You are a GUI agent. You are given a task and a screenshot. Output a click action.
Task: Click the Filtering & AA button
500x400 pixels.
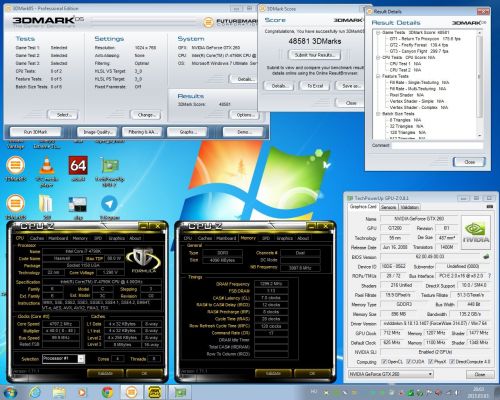coord(142,132)
